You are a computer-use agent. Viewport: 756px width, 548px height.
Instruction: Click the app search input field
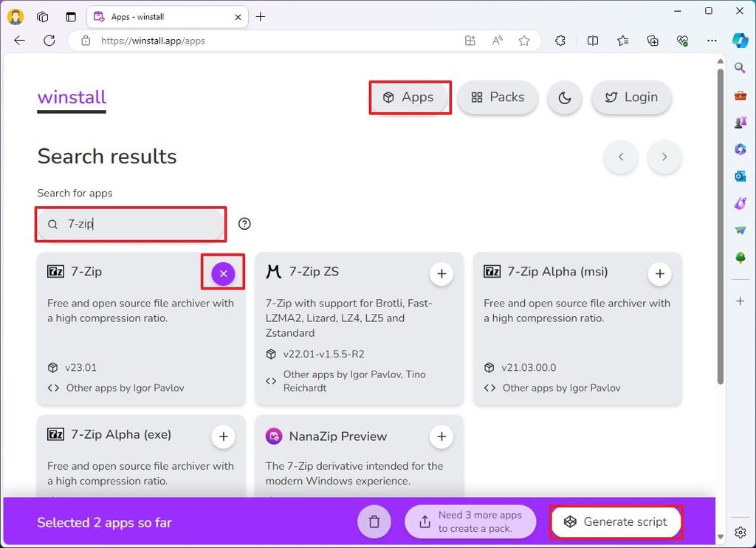tap(131, 223)
